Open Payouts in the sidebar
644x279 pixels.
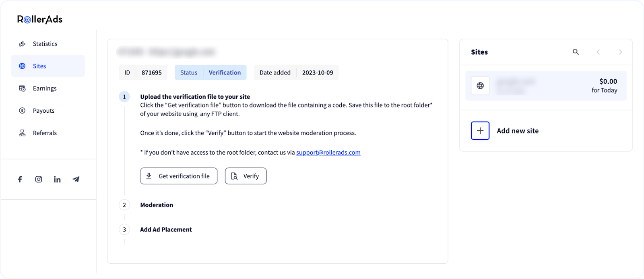pyautogui.click(x=43, y=111)
